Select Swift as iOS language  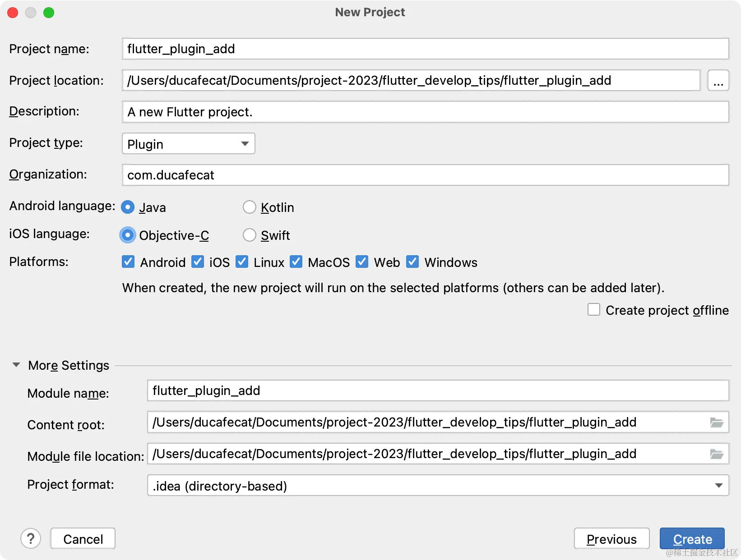(x=250, y=235)
